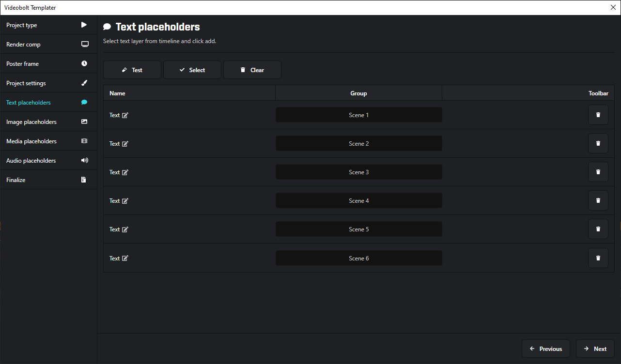This screenshot has width=621, height=364.
Task: Delete the Scene 1 text placeholder
Action: pyautogui.click(x=598, y=115)
